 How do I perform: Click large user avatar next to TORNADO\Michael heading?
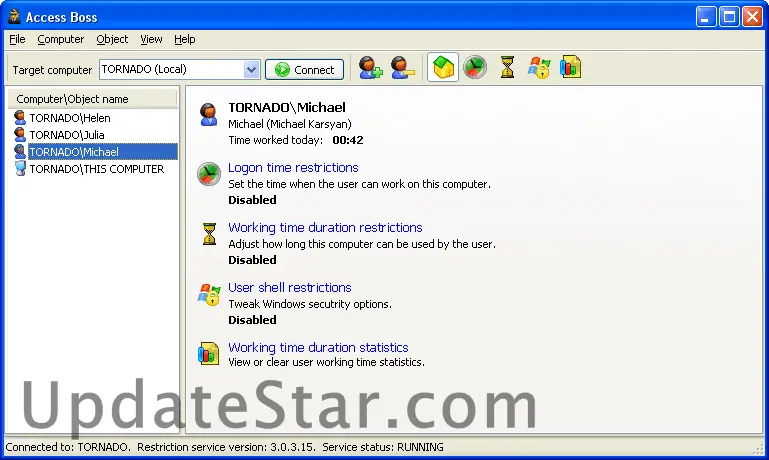(208, 115)
